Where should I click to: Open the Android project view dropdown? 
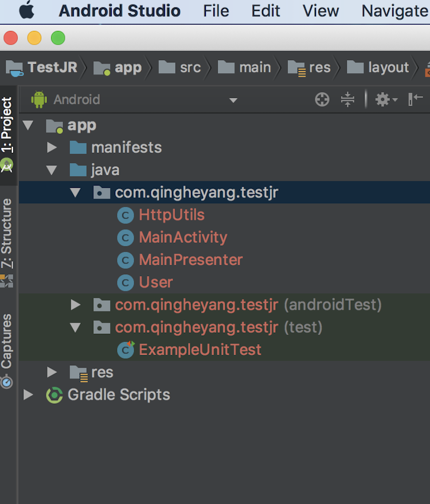(x=233, y=100)
